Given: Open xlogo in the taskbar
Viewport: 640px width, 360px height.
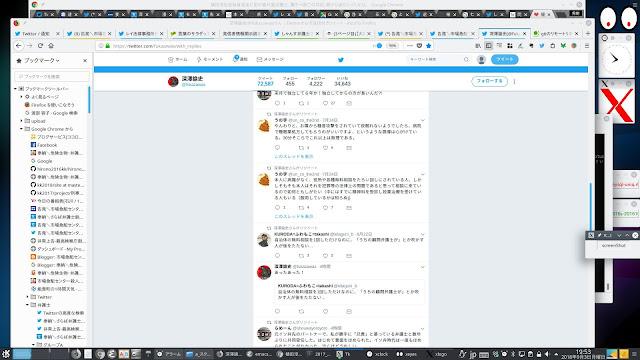Looking at the screenshot, I should tap(436, 354).
